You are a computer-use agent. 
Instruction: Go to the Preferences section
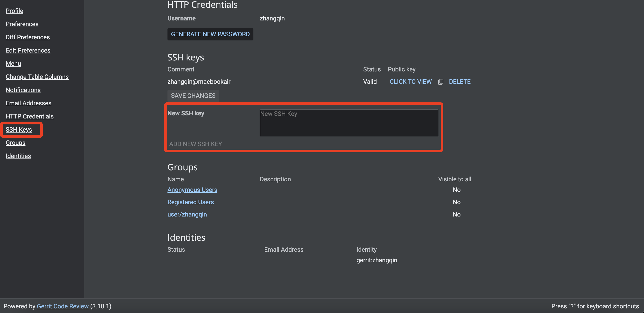click(x=22, y=24)
